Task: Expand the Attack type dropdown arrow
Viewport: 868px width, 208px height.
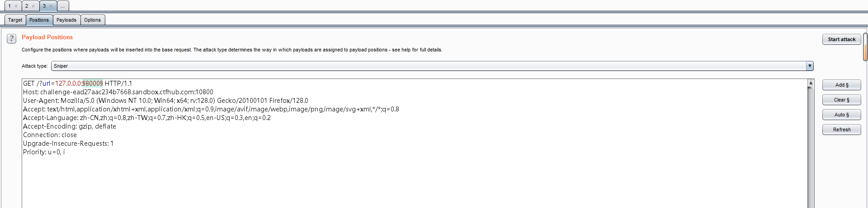Action: [x=810, y=66]
